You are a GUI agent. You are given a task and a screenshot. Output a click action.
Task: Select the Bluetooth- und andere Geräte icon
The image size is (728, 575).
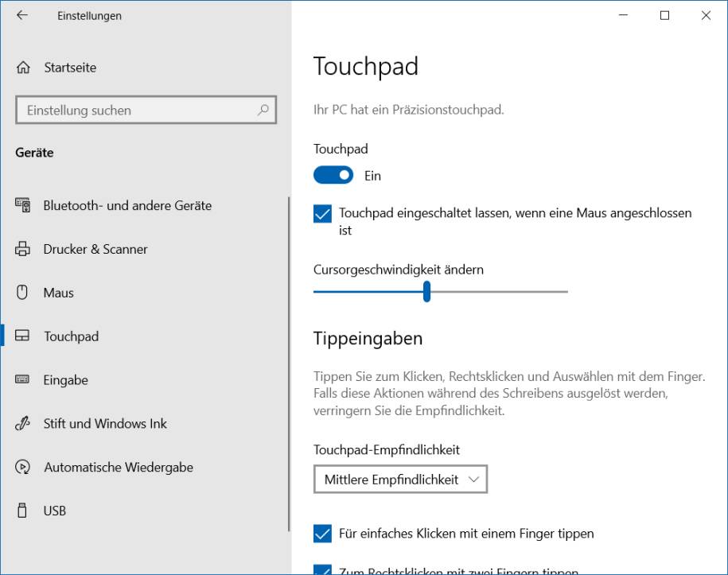click(x=25, y=205)
